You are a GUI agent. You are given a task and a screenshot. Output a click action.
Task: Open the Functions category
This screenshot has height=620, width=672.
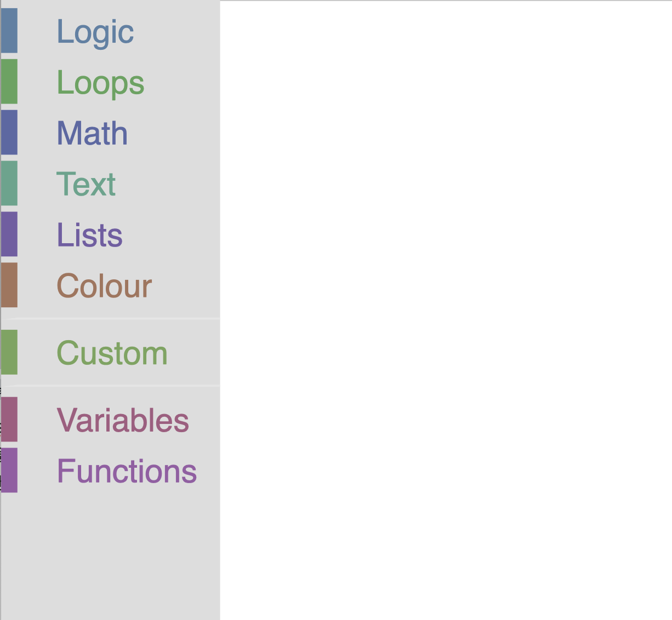click(127, 471)
